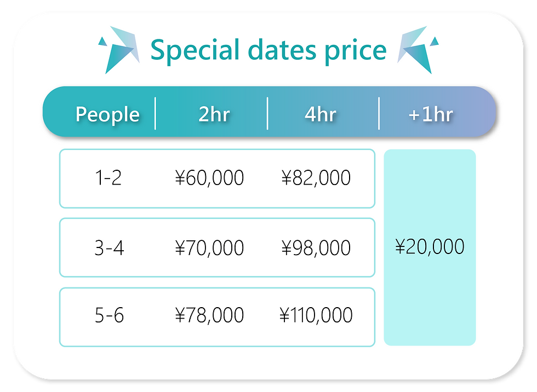Screen dimensions: 537x392
Task: Choose the ¥110,000 price
Action: coord(316,316)
